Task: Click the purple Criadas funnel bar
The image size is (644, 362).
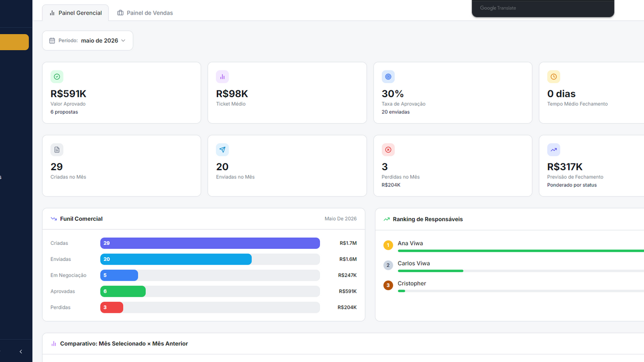Action: click(210, 243)
